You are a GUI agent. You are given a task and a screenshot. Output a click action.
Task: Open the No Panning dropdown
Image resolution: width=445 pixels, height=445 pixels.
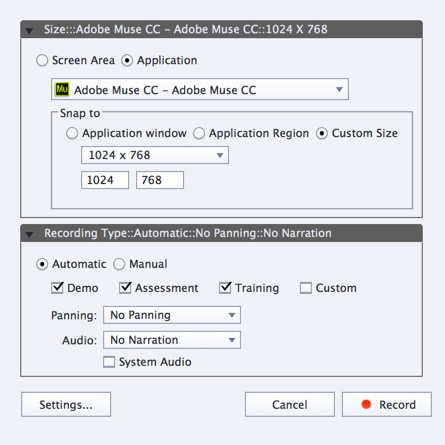click(x=172, y=315)
